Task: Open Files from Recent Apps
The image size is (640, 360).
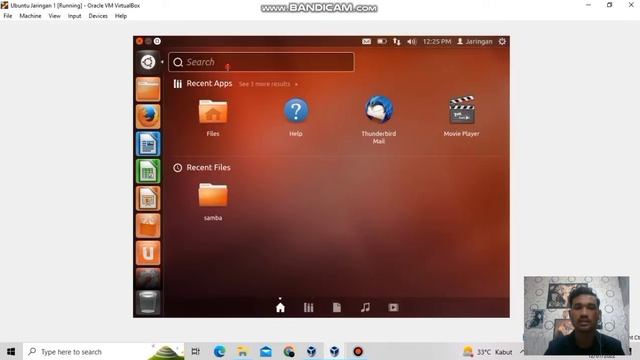Action: click(213, 117)
